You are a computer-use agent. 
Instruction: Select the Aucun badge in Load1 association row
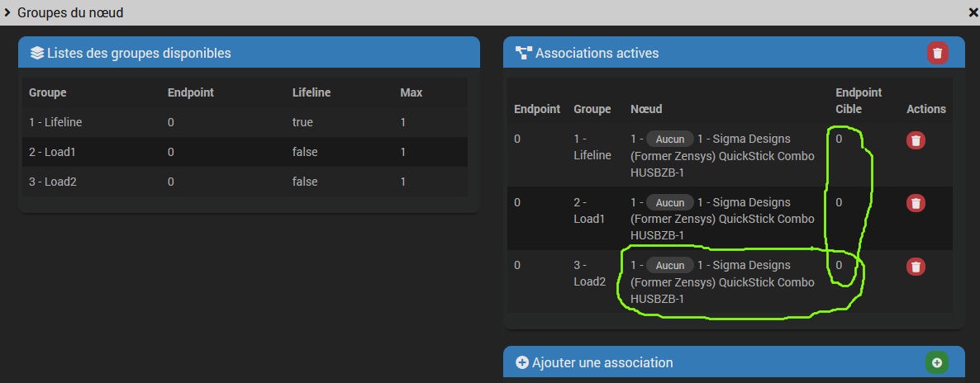pyautogui.click(x=670, y=202)
